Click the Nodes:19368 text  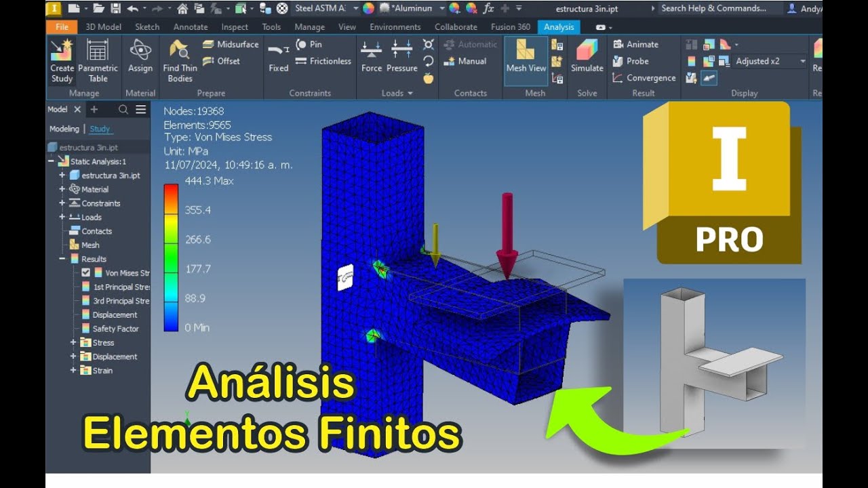pyautogui.click(x=194, y=111)
